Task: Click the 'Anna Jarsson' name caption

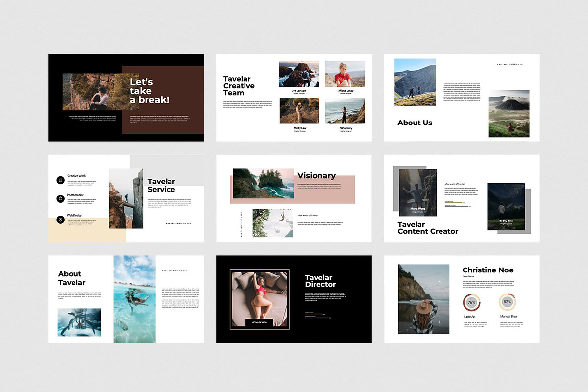Action: (259, 322)
